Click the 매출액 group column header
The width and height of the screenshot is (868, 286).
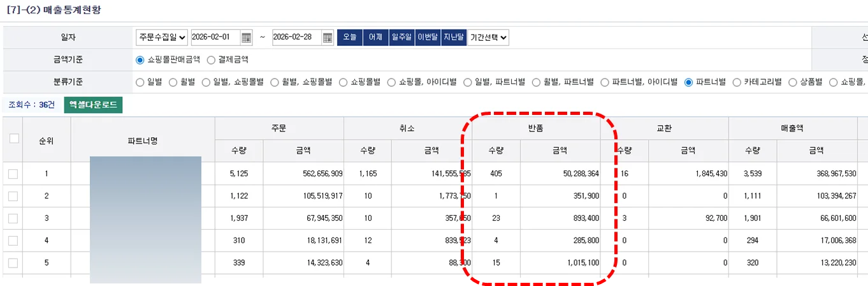pyautogui.click(x=793, y=128)
